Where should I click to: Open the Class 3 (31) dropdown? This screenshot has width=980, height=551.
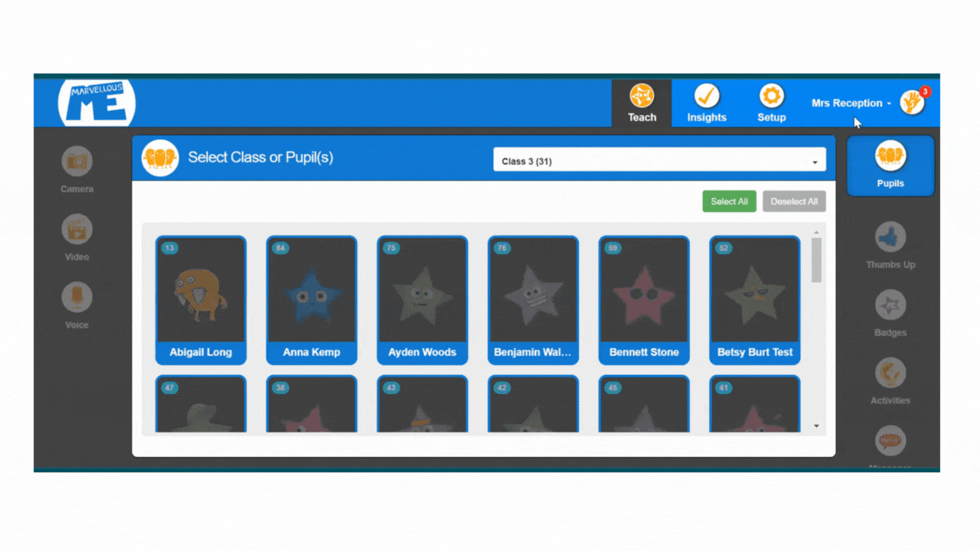coord(659,161)
